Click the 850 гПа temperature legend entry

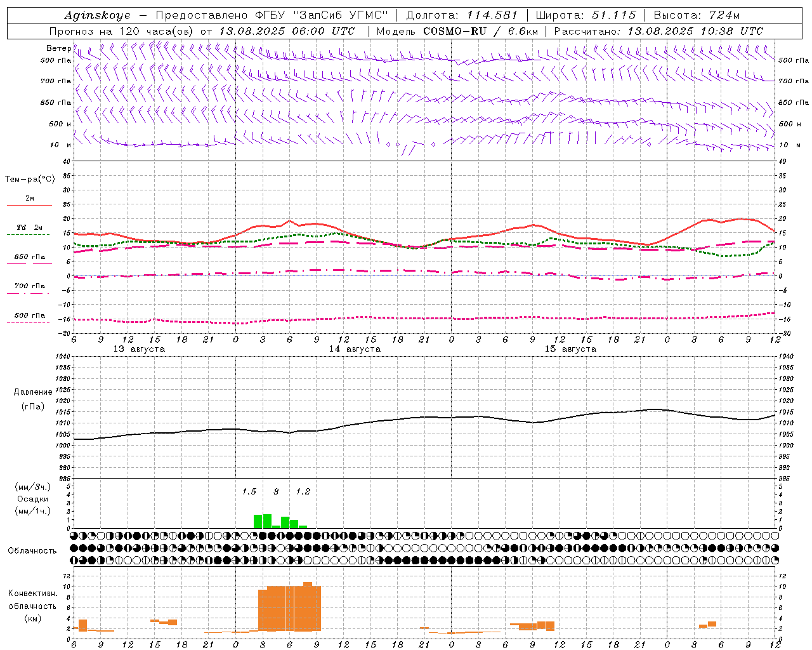29,257
